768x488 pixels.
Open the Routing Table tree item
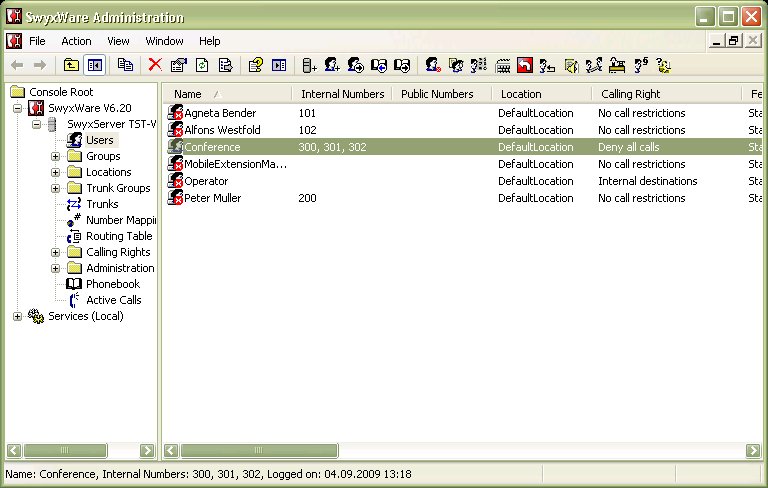(x=119, y=236)
